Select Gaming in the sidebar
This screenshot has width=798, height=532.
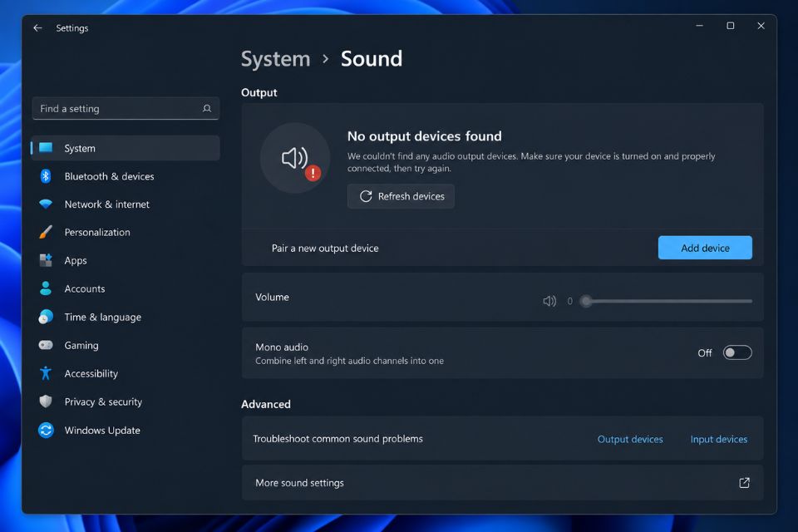(x=126, y=345)
